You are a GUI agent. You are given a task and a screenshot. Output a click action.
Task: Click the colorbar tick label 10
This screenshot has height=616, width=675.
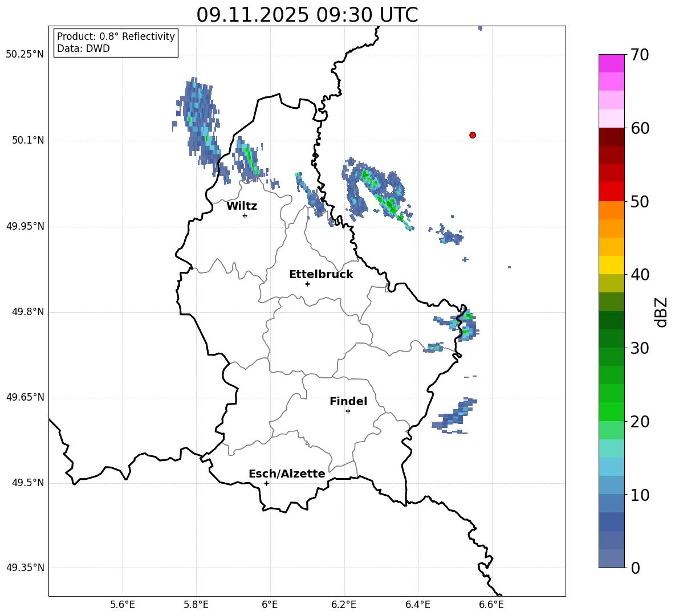click(640, 495)
